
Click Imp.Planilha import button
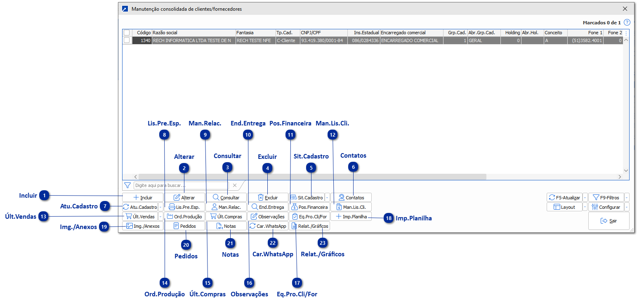click(351, 216)
